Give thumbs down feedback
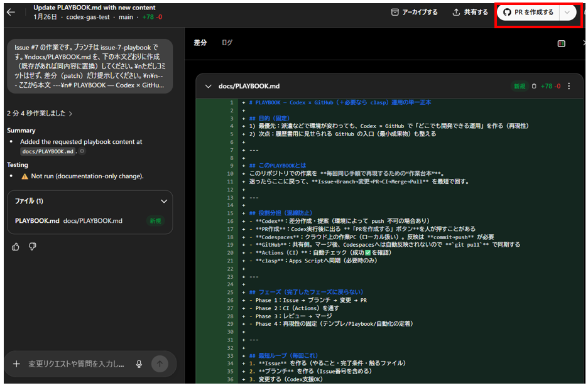 [x=33, y=247]
